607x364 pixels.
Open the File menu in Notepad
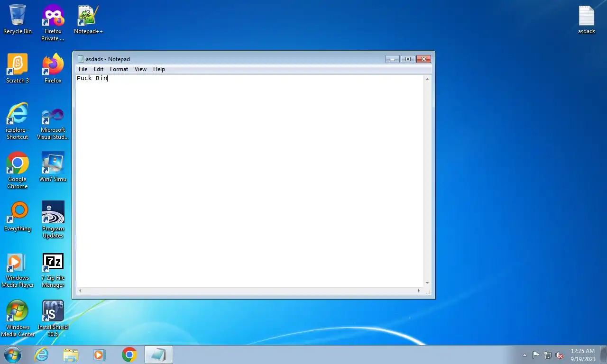[83, 69]
